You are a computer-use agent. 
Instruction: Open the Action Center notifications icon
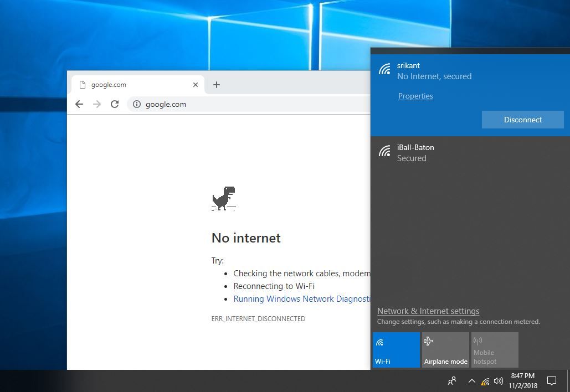pos(552,381)
